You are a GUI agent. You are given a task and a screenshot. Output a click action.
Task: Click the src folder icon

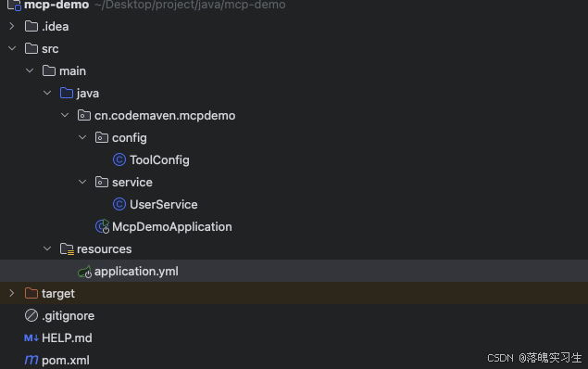[31, 48]
